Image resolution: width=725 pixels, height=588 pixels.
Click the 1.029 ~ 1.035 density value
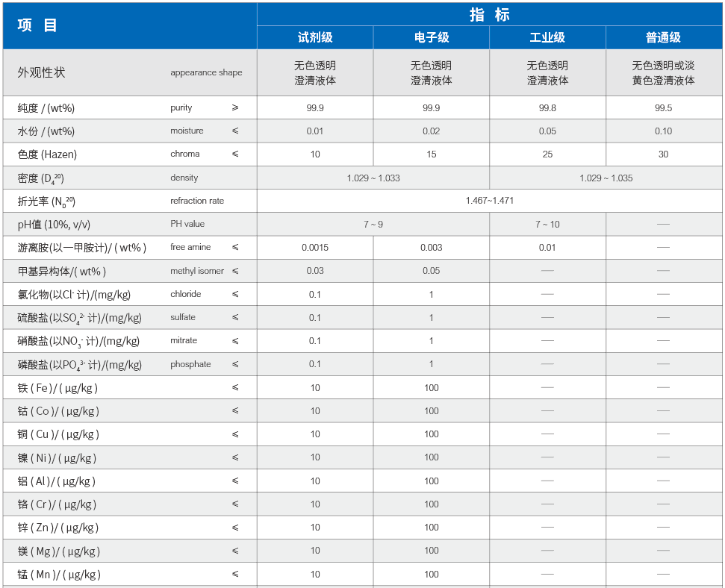[606, 178]
